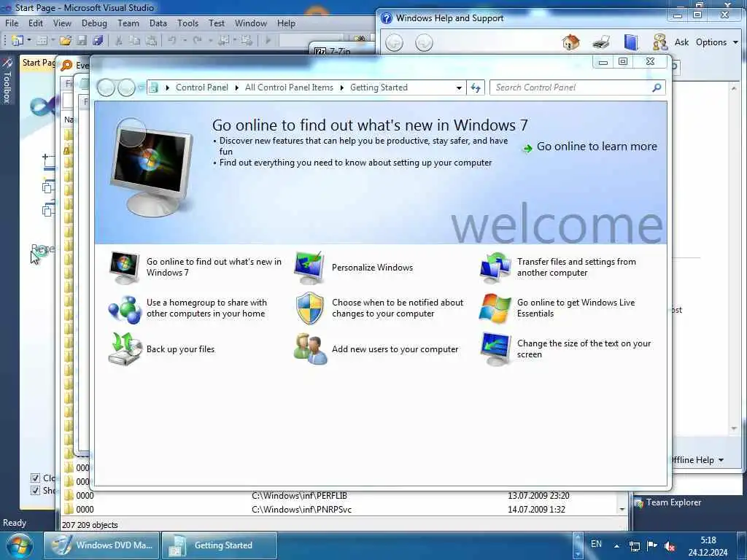Viewport: 747px width, 560px height.
Task: Click Personalize Windows link
Action: (x=372, y=268)
